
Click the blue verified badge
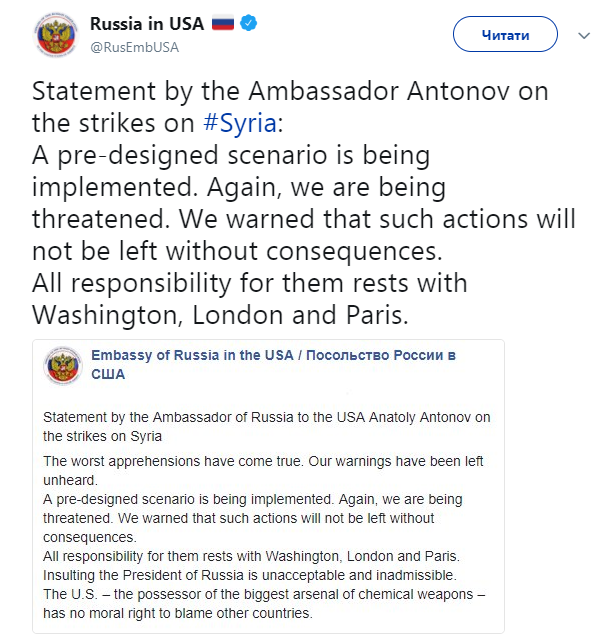coord(249,23)
